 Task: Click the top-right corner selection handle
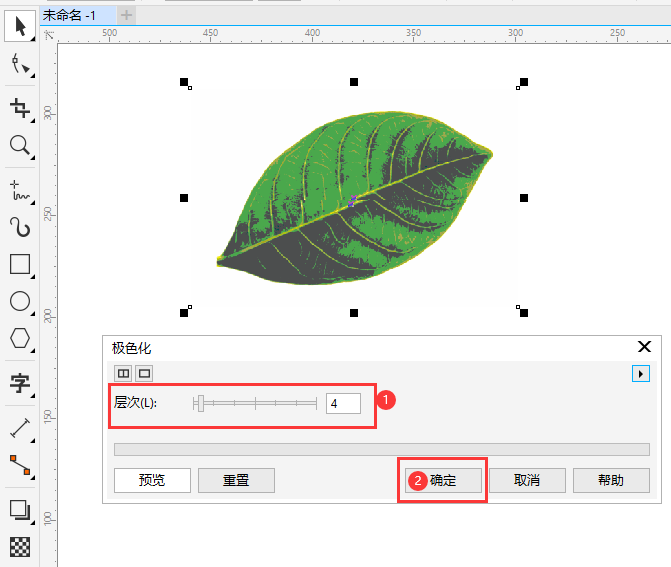[524, 82]
